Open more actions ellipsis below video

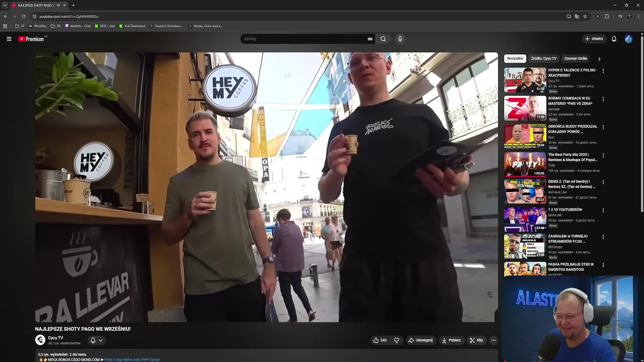click(x=493, y=340)
